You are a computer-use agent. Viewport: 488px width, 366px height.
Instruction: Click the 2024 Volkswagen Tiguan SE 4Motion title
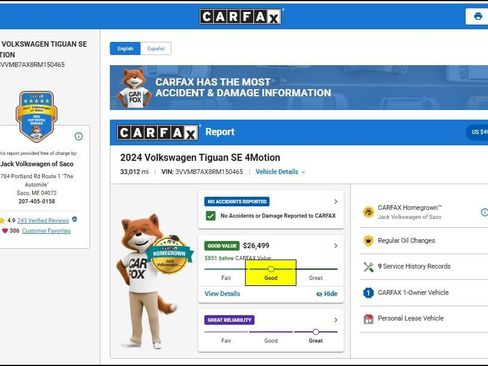point(200,157)
